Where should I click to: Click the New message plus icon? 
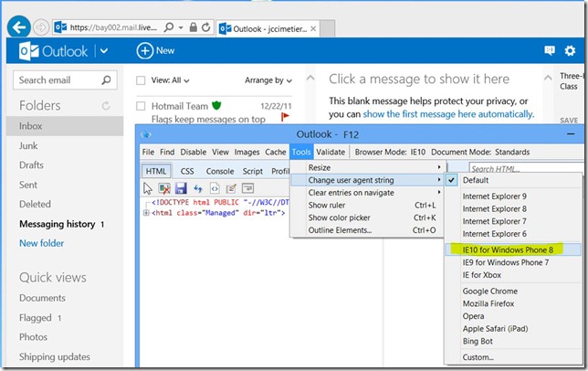(145, 50)
